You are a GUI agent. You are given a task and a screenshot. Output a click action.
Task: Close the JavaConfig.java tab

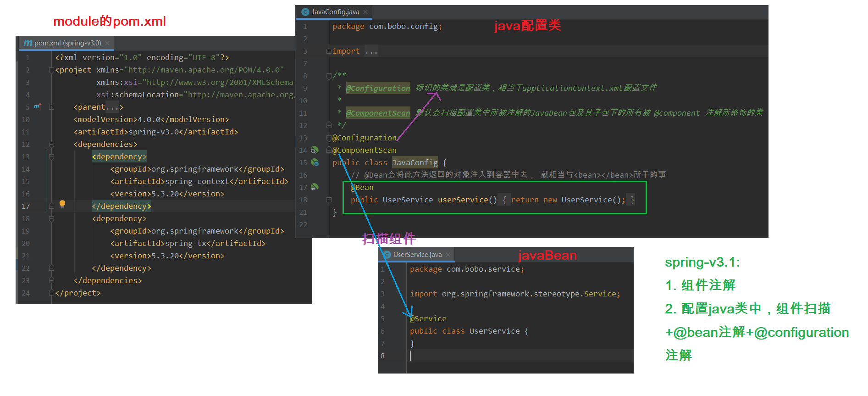[365, 12]
